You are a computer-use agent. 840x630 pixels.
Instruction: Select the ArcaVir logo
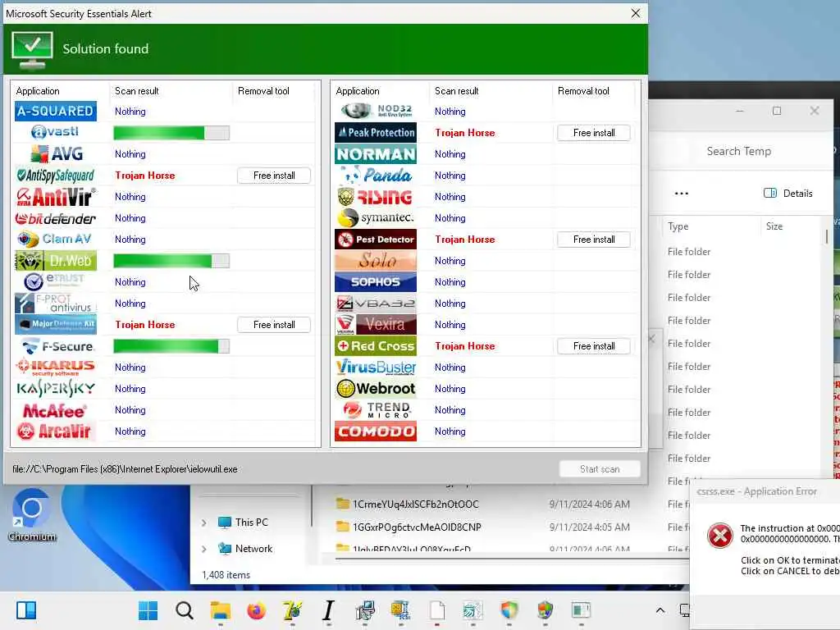tap(54, 431)
